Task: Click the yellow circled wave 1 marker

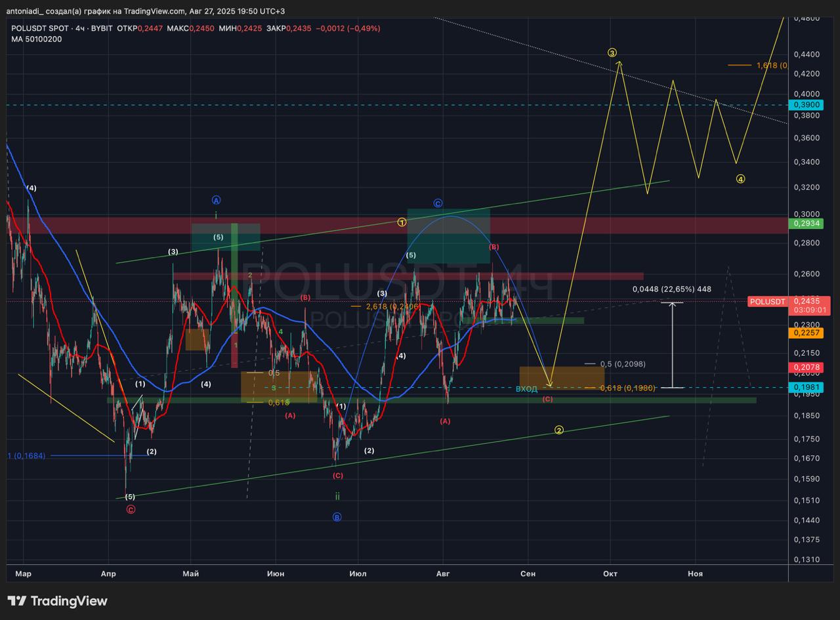Action: pyautogui.click(x=402, y=222)
